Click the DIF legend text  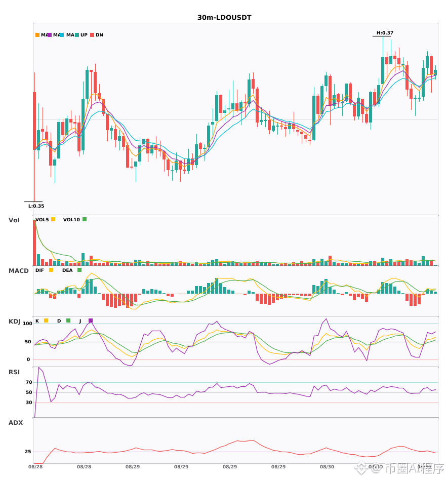pyautogui.click(x=39, y=270)
